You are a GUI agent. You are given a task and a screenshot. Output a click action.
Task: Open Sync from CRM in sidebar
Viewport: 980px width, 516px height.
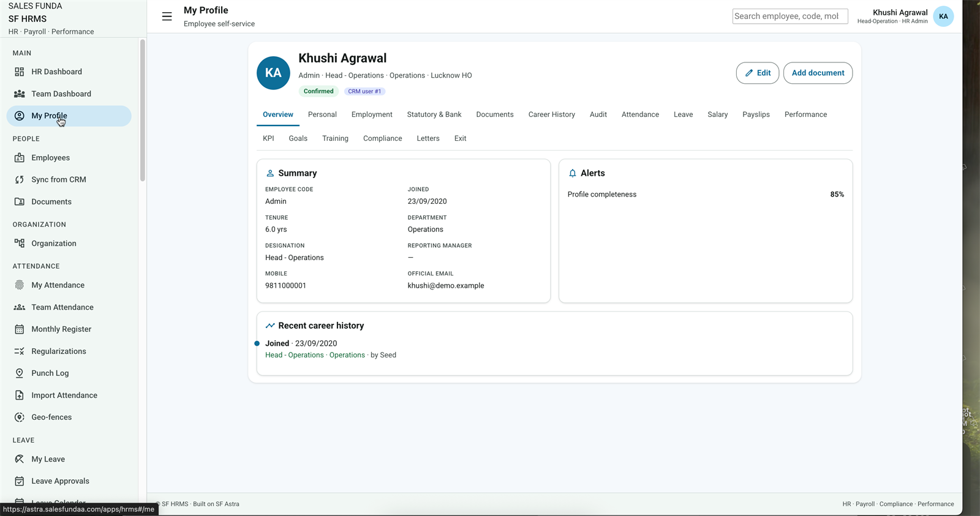69,180
